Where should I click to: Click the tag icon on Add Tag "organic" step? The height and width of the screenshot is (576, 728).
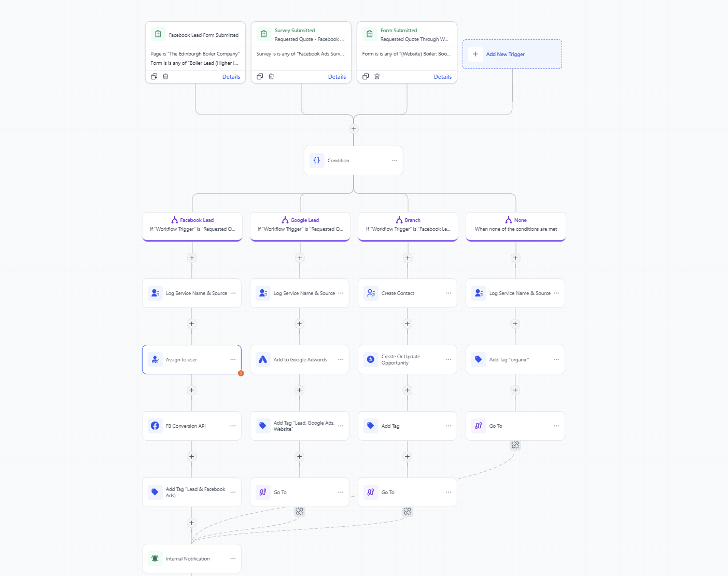(478, 359)
